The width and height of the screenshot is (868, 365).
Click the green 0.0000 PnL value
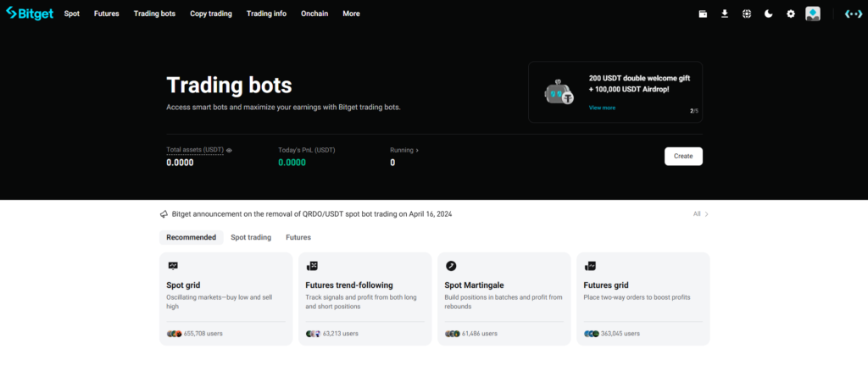[292, 163]
